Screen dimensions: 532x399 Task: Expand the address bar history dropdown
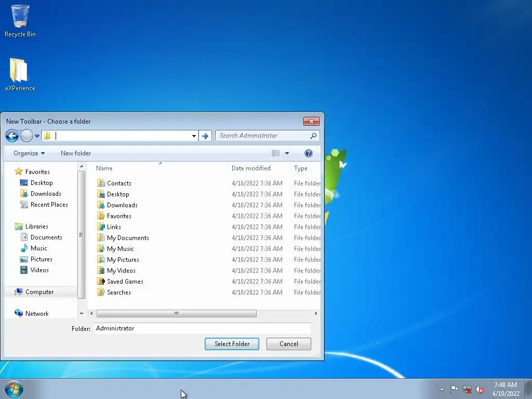point(194,136)
